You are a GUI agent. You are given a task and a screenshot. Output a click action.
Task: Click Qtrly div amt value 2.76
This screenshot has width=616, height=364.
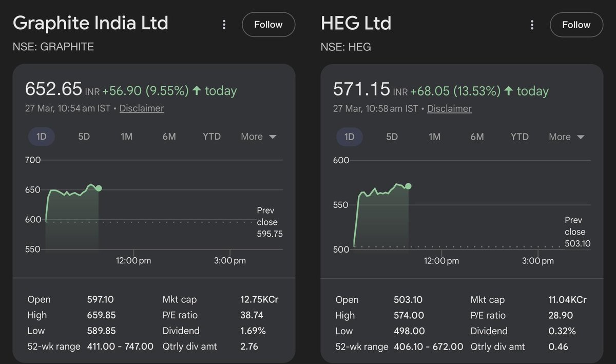point(249,347)
